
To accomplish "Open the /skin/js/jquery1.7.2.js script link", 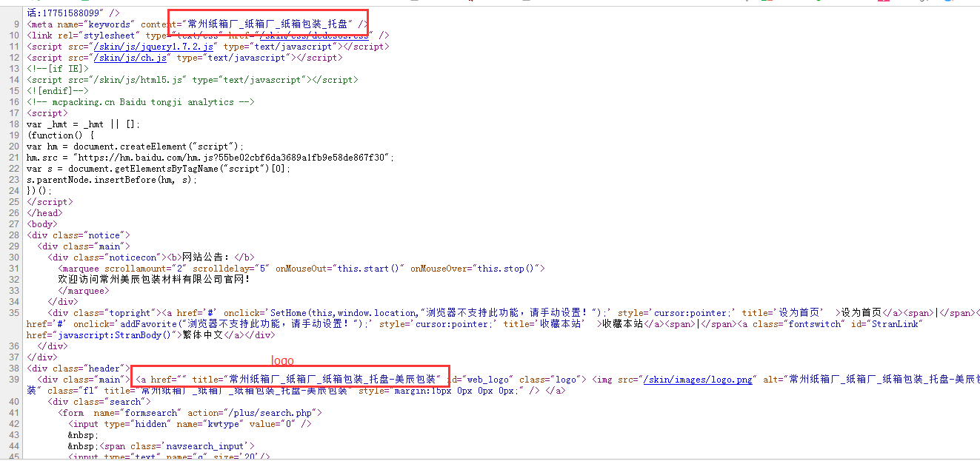I will coord(153,46).
